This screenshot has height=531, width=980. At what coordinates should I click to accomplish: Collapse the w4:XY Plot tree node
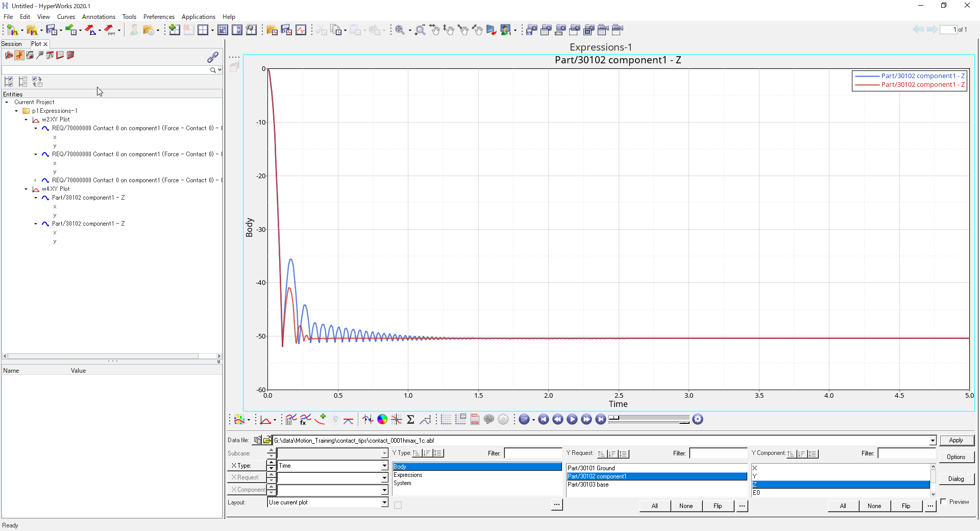coord(27,189)
